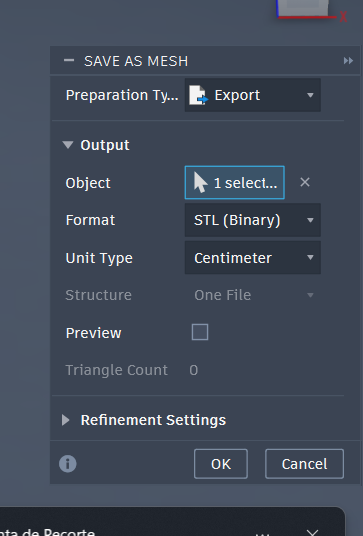
Task: Click the Export file icon in Preparation Type
Action: (x=199, y=95)
